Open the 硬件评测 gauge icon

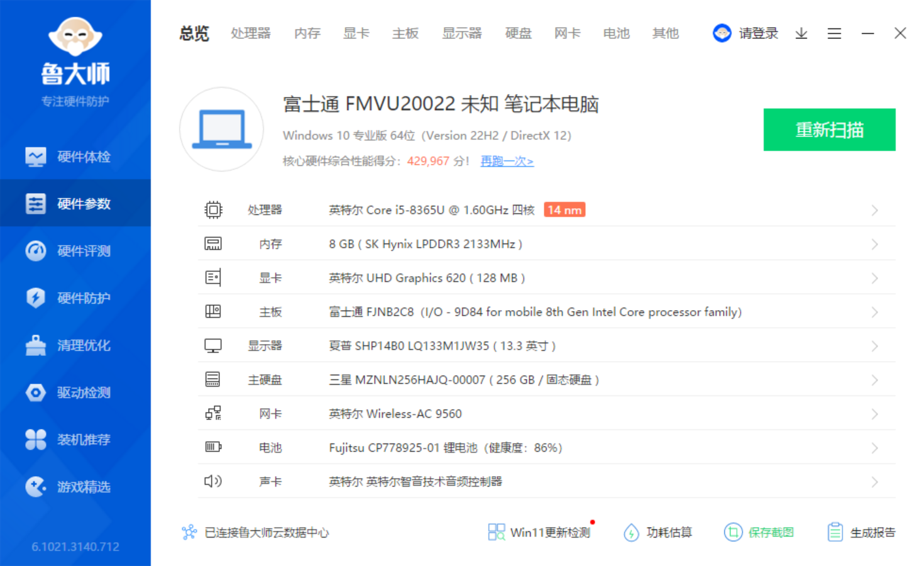point(36,251)
